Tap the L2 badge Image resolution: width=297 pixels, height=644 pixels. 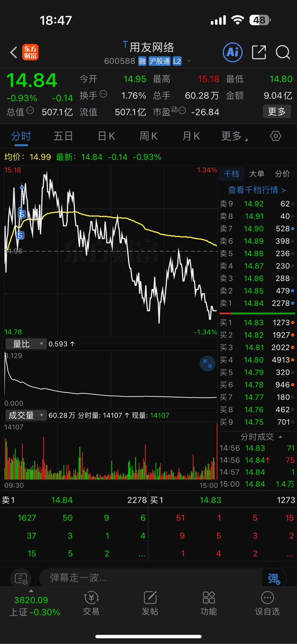[x=177, y=61]
